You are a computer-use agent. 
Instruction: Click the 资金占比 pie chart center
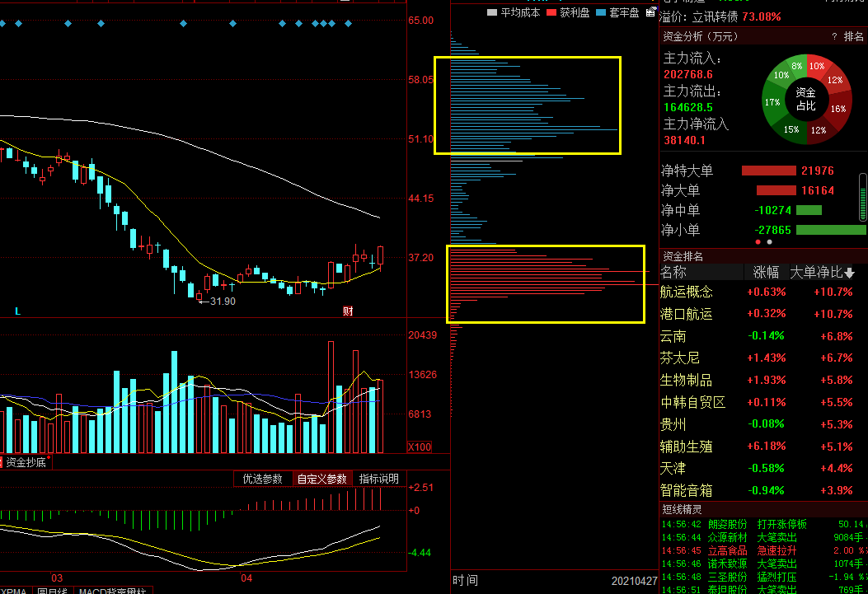pos(806,99)
